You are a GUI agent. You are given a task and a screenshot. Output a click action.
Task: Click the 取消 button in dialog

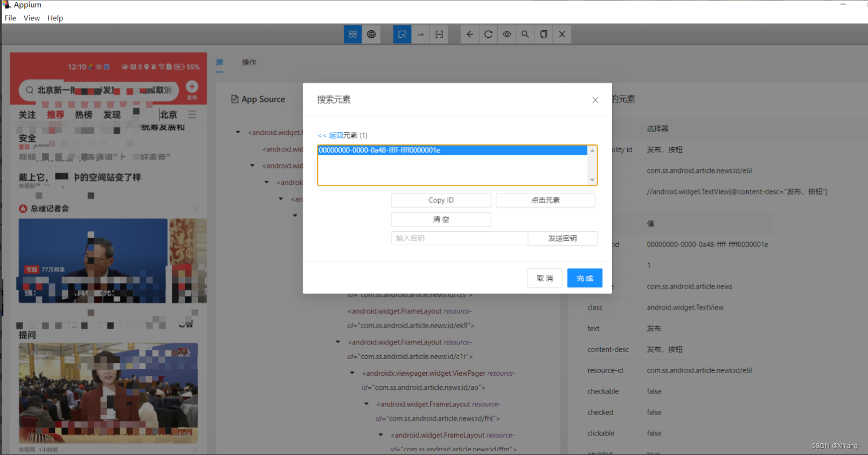545,278
